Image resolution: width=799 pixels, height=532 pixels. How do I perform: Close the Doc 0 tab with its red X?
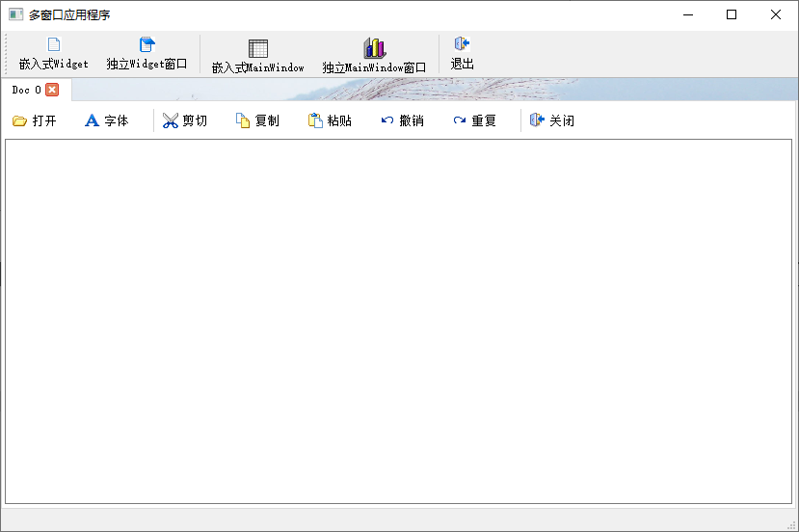click(x=52, y=90)
